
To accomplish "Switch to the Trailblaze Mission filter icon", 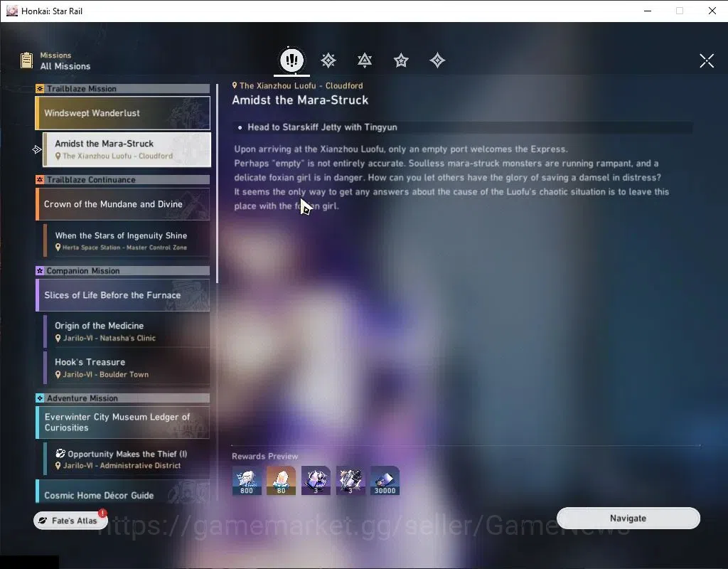I will tap(328, 60).
